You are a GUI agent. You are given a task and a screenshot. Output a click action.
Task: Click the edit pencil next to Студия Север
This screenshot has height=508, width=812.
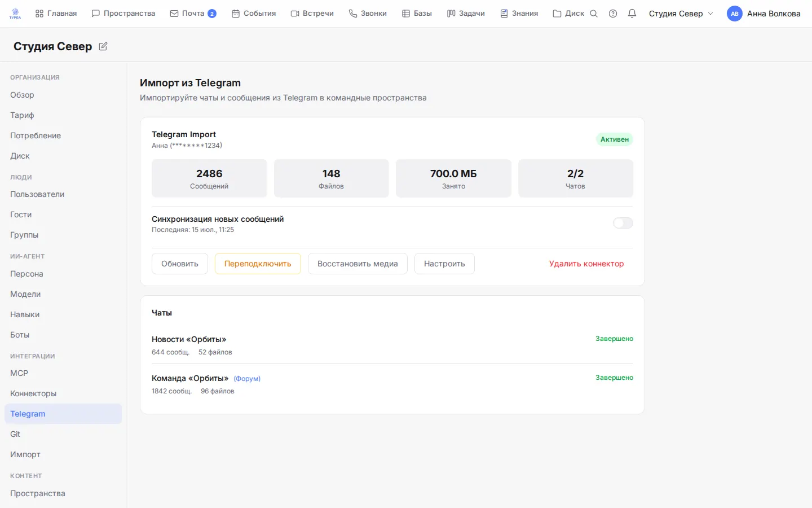coord(103,46)
